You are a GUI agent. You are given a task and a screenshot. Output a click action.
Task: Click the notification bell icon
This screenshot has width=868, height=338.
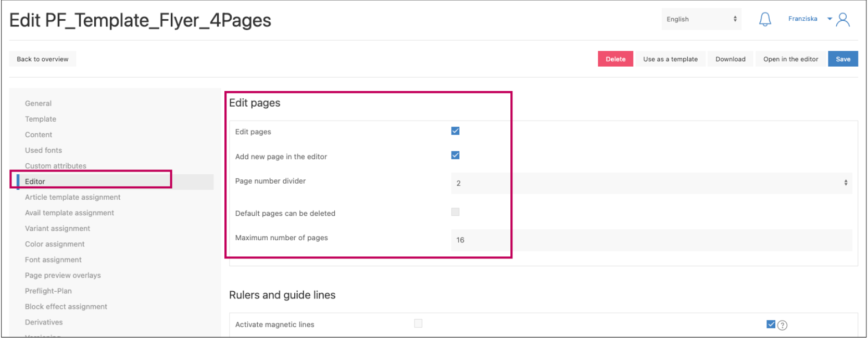[764, 20]
